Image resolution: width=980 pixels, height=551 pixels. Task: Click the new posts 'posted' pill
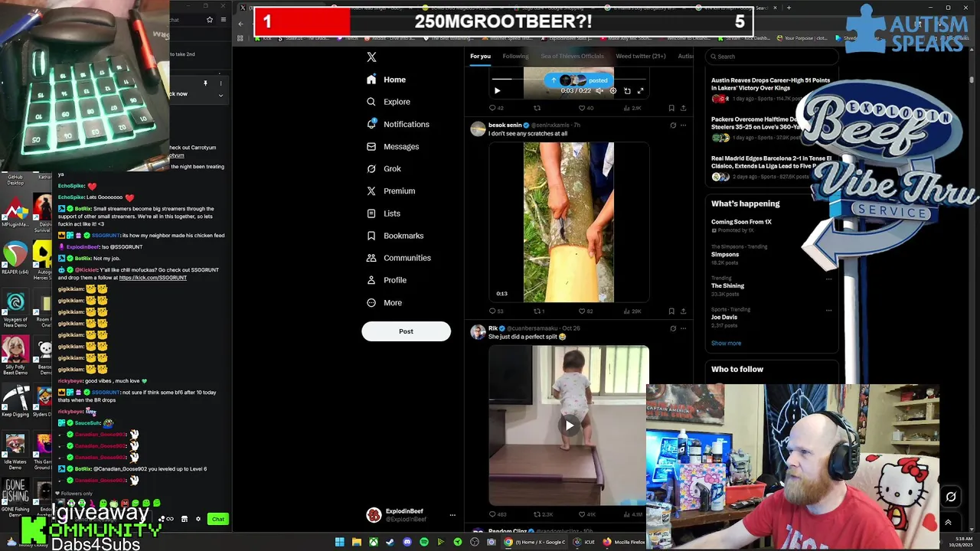(x=578, y=80)
